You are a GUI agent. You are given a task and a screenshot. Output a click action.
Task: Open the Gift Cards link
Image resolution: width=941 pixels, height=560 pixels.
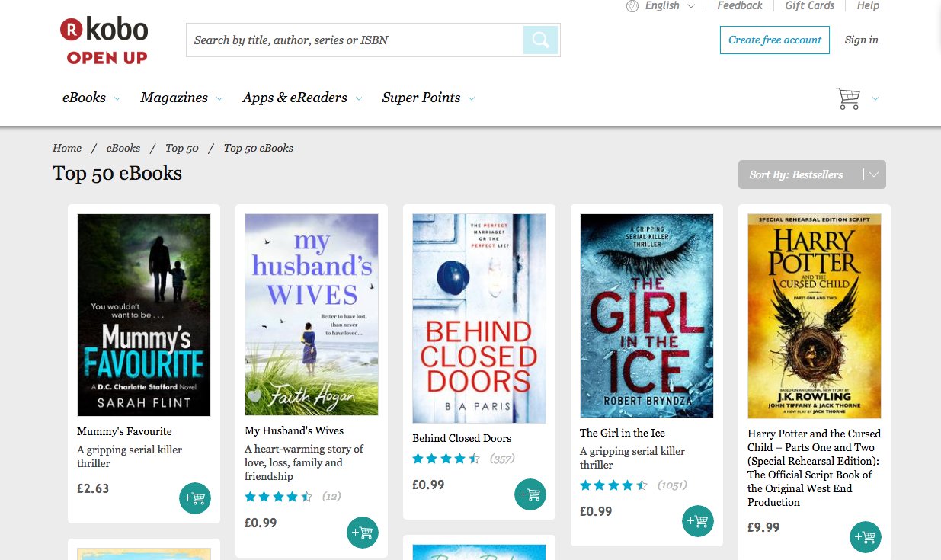tap(809, 6)
